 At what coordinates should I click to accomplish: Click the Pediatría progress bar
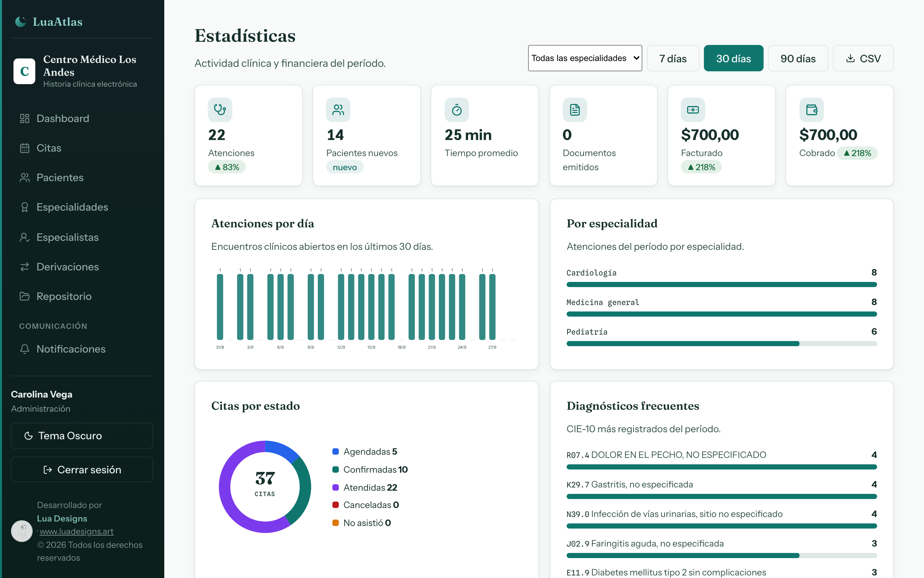point(722,344)
